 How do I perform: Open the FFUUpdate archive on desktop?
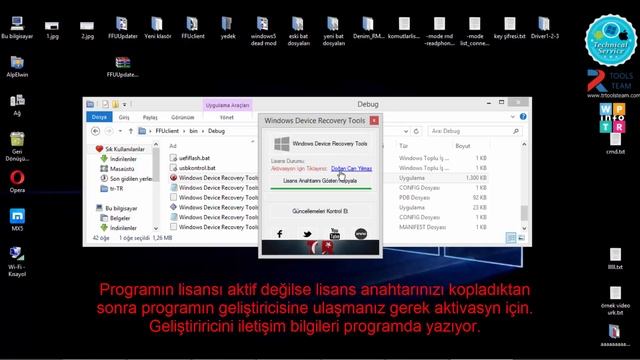[x=122, y=67]
